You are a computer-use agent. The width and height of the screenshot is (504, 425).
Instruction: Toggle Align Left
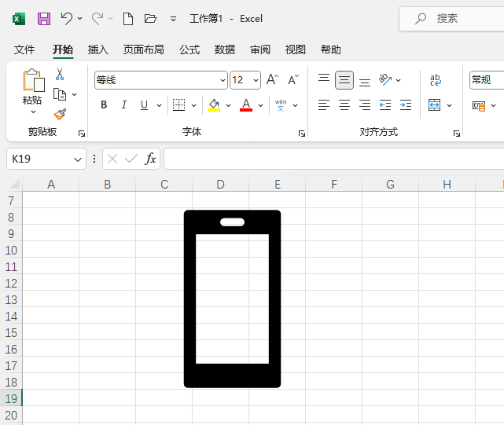(x=324, y=104)
